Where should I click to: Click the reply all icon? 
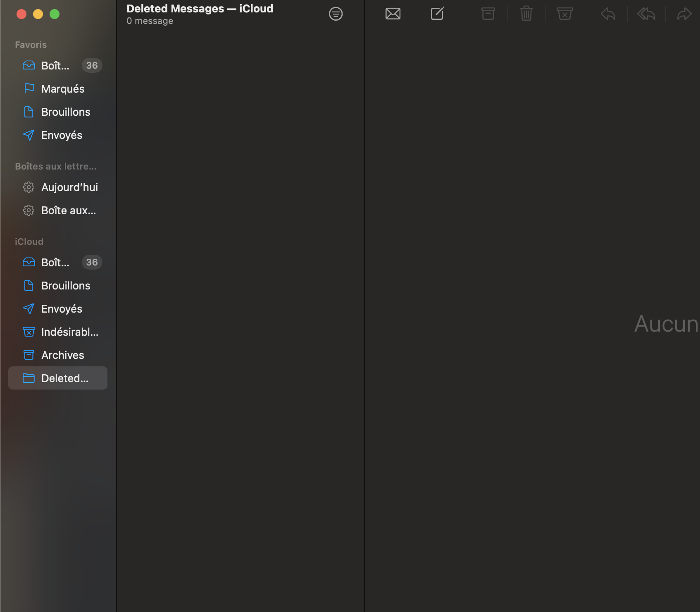coord(646,14)
